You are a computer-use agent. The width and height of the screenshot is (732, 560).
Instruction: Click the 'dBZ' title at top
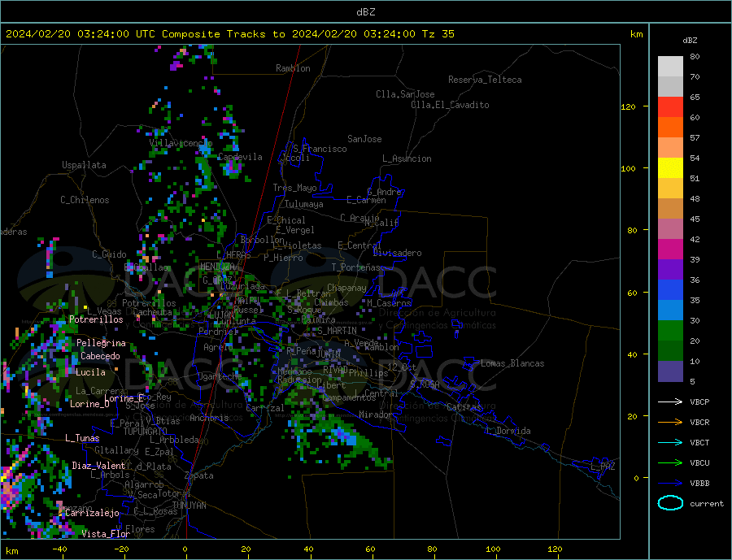[x=365, y=12]
